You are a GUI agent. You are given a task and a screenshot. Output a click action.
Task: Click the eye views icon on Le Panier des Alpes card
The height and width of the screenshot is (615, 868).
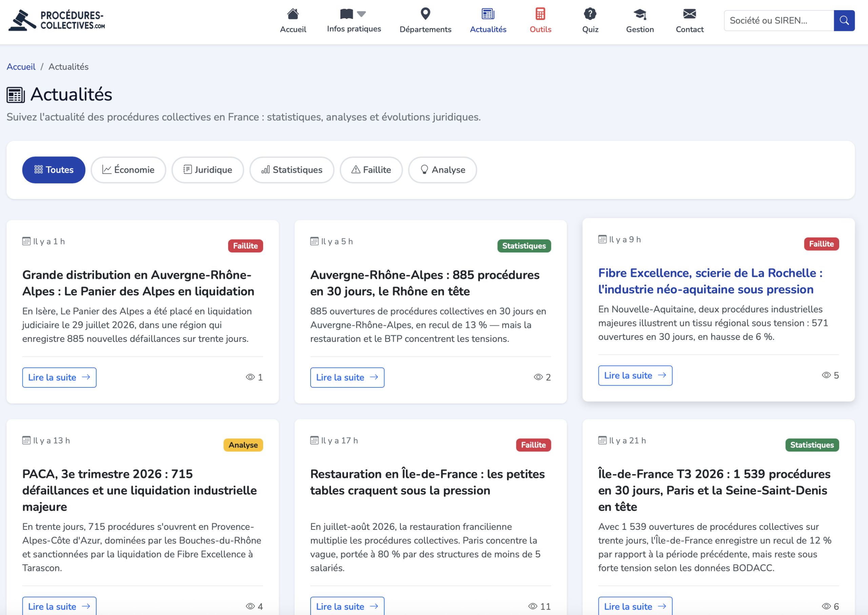(x=250, y=377)
